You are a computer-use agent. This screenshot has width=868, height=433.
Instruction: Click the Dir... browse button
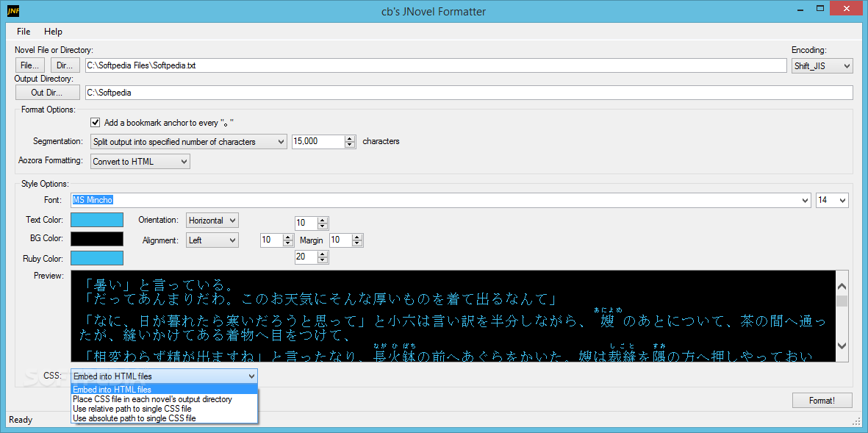(65, 65)
